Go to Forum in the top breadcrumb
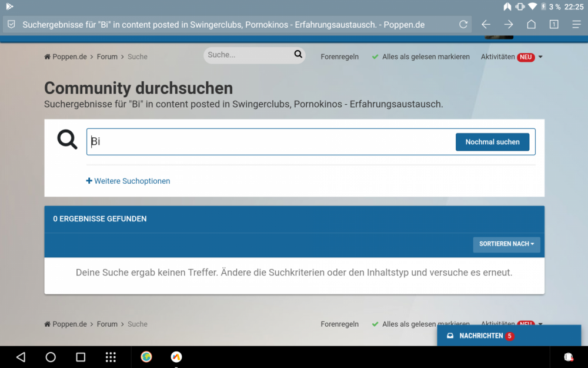The width and height of the screenshot is (588, 368). pyautogui.click(x=107, y=57)
